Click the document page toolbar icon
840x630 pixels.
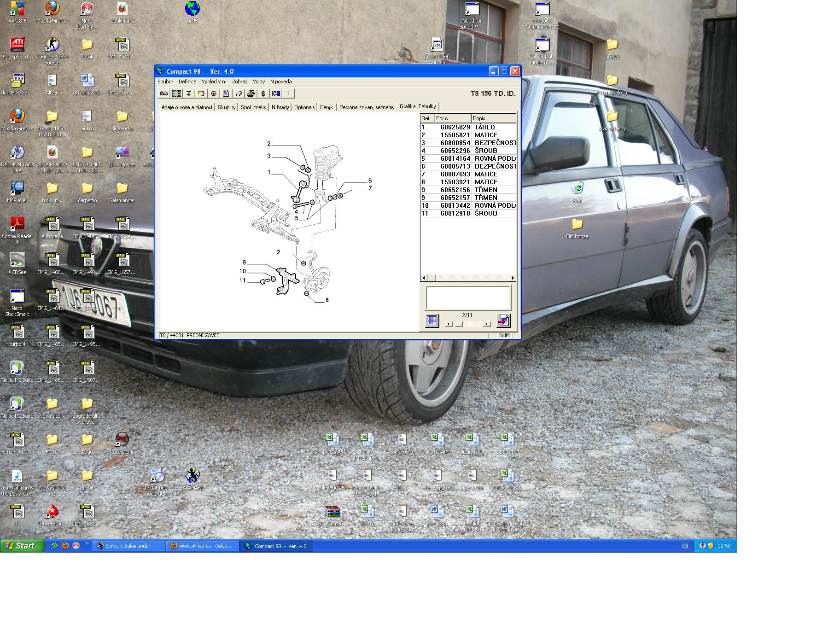pyautogui.click(x=226, y=93)
